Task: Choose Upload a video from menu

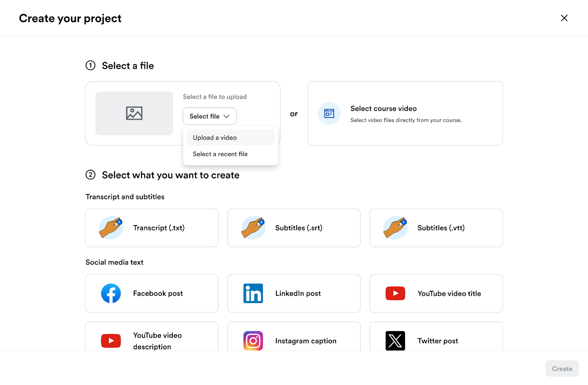Action: 230,137
